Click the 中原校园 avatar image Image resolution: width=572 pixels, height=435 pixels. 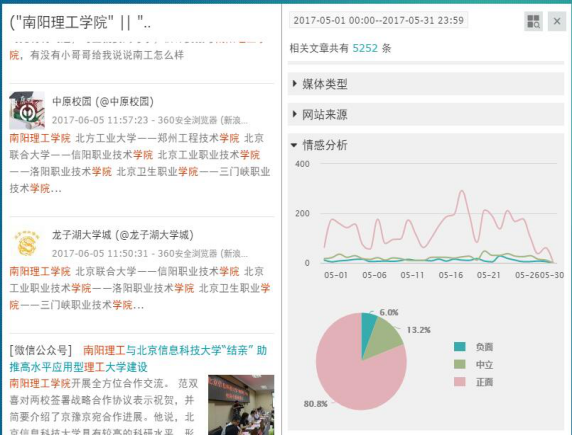coord(27,110)
